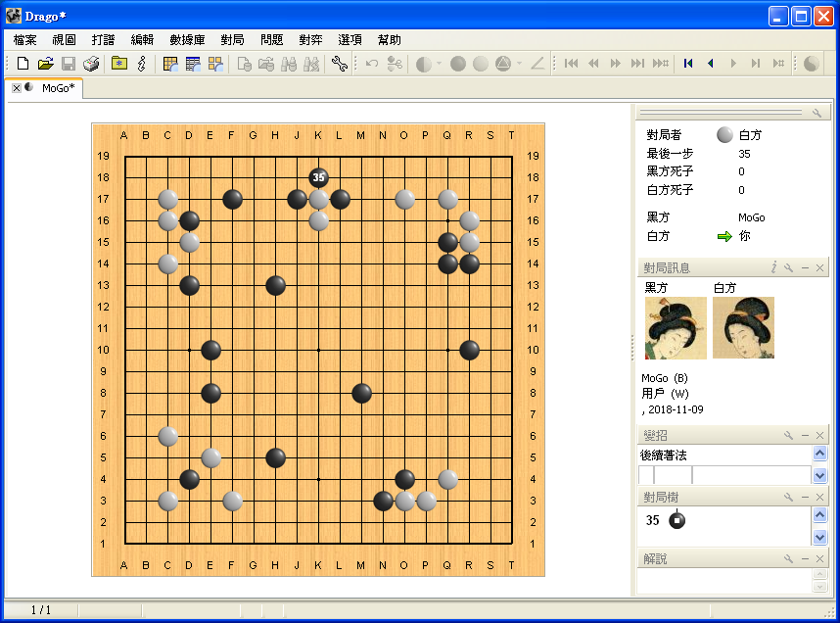Viewport: 840px width, 623px height.
Task: Collapse the 對局訊息 panel
Action: point(805,267)
